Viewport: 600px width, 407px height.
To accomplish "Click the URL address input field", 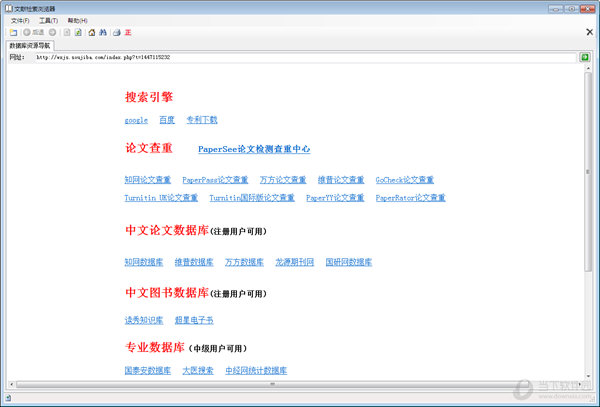I will tap(305, 57).
